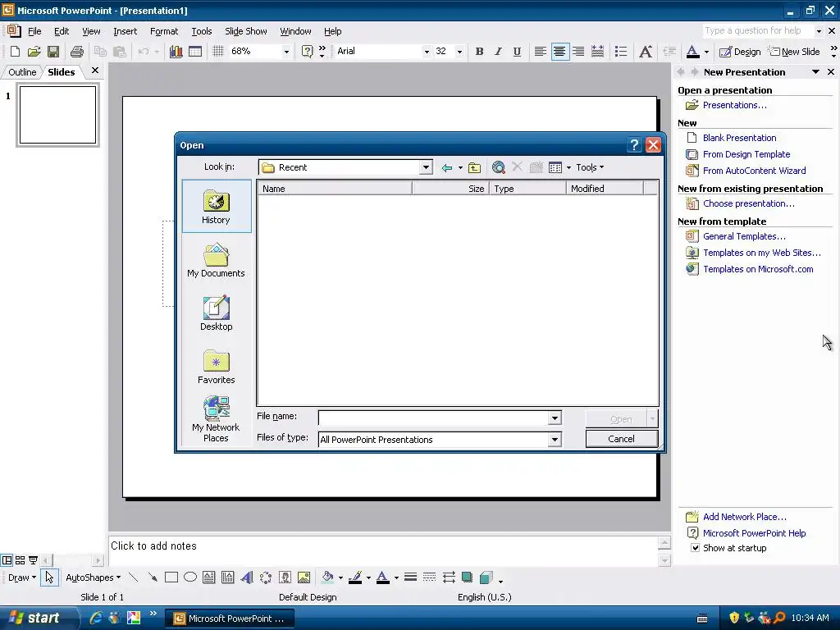Image resolution: width=840 pixels, height=630 pixels.
Task: Sort by the Name column header
Action: point(335,189)
